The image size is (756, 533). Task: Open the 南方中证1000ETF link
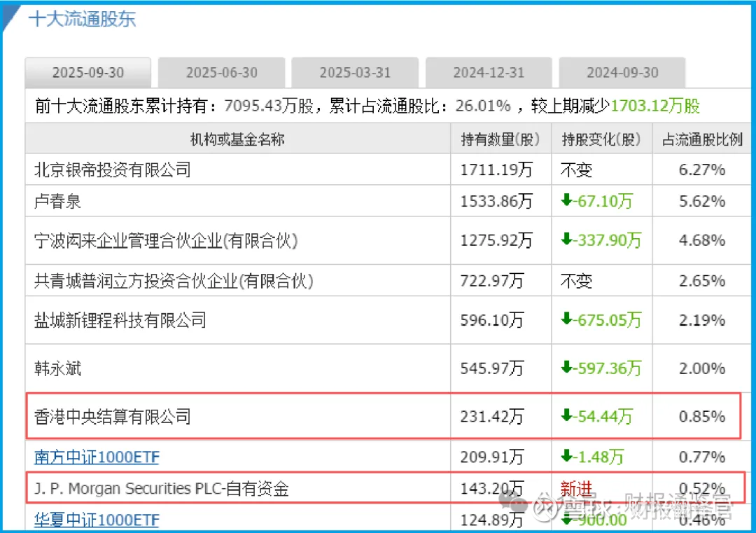coord(97,457)
